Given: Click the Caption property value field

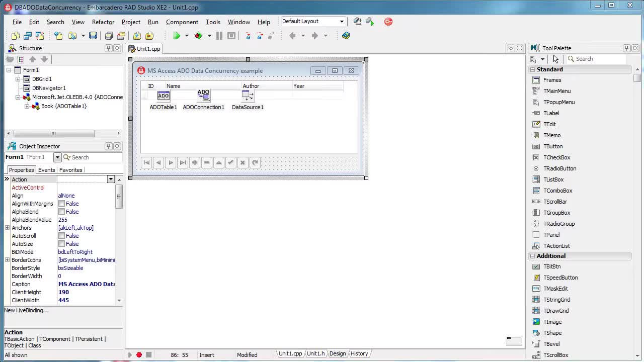Looking at the screenshot, I should point(87,284).
